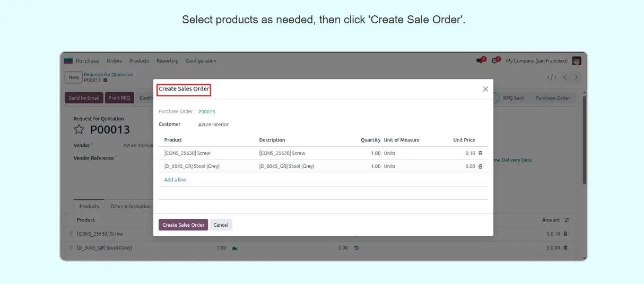Open the gear actions menu beside P00013

(x=105, y=81)
